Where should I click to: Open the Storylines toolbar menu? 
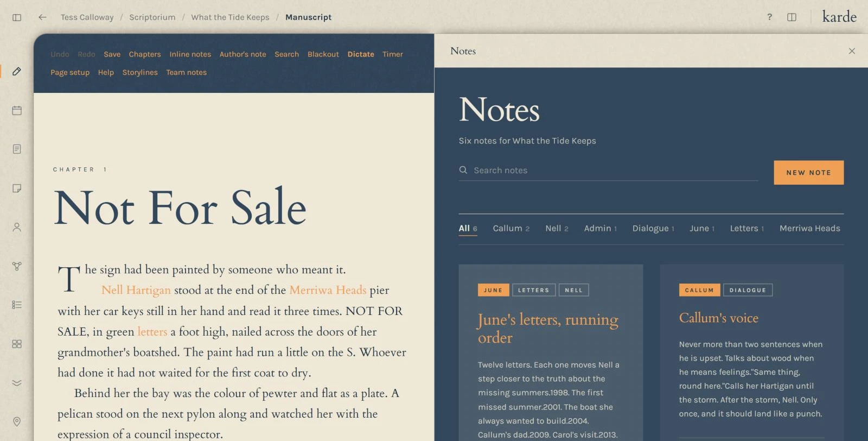tap(140, 72)
